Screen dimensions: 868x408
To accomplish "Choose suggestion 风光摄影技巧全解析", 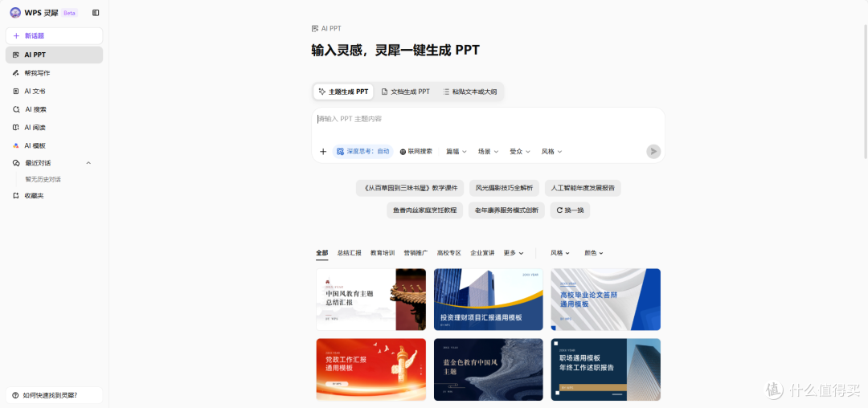I will pyautogui.click(x=504, y=188).
